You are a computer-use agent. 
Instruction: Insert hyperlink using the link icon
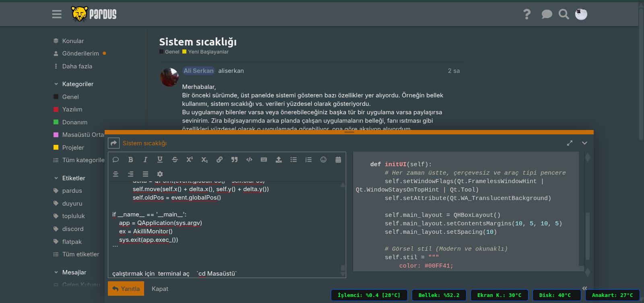point(219,160)
